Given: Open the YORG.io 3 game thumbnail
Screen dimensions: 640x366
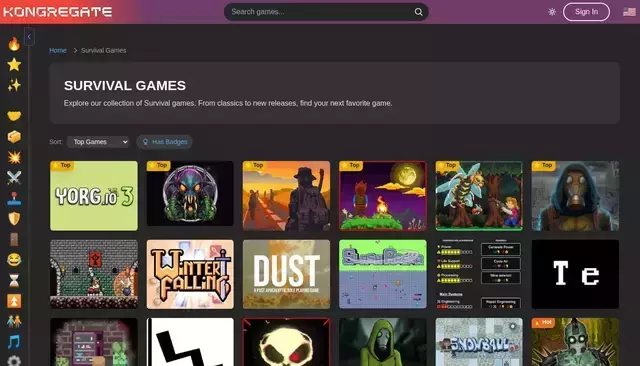Looking at the screenshot, I should point(94,196).
